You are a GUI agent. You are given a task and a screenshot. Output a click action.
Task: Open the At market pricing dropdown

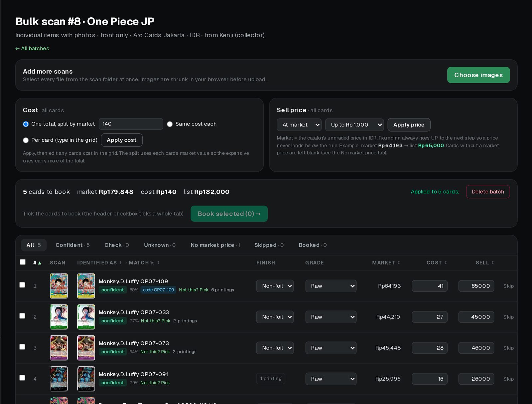coord(299,125)
